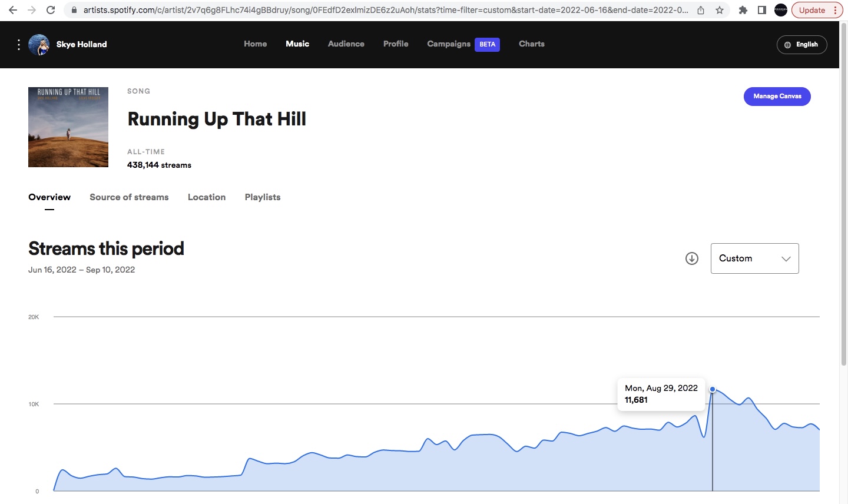The height and width of the screenshot is (504, 848).
Task: Expand the Custom time filter dropdown
Action: click(x=755, y=258)
